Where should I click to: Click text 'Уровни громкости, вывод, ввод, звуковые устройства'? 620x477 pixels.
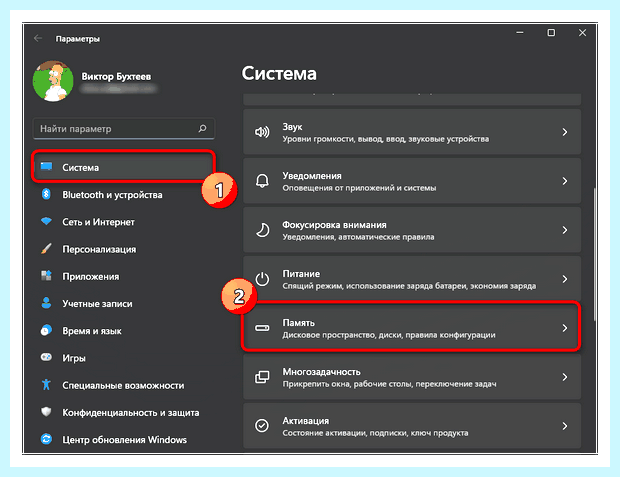(x=386, y=139)
